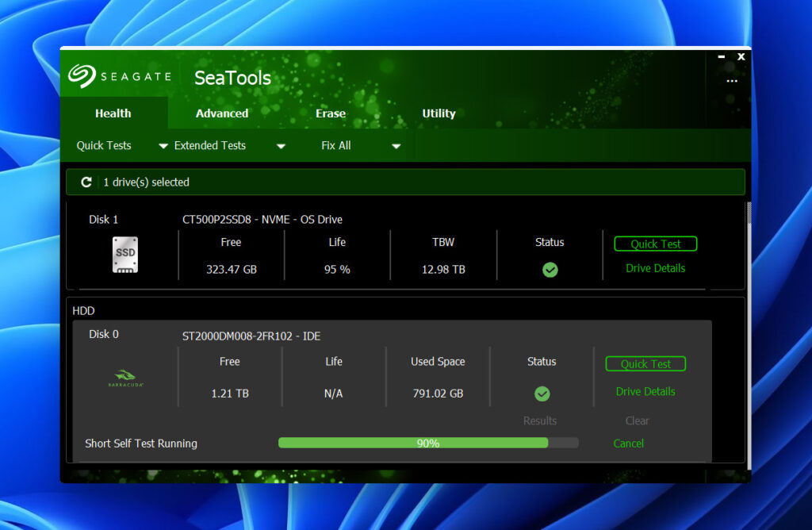Open Drive Details for the ST2000DM008 drive

click(x=645, y=391)
